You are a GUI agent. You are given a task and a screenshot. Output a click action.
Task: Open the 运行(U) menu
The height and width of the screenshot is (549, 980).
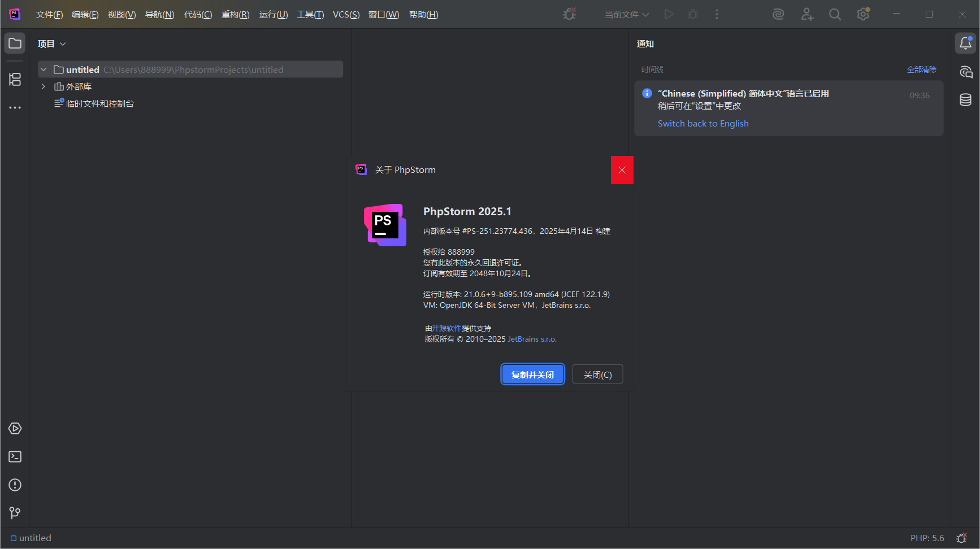coord(273,15)
